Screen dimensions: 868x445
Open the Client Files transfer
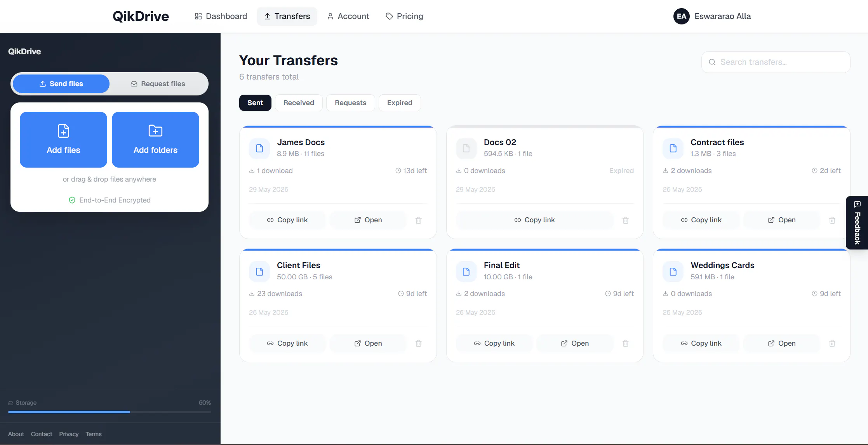(368, 343)
